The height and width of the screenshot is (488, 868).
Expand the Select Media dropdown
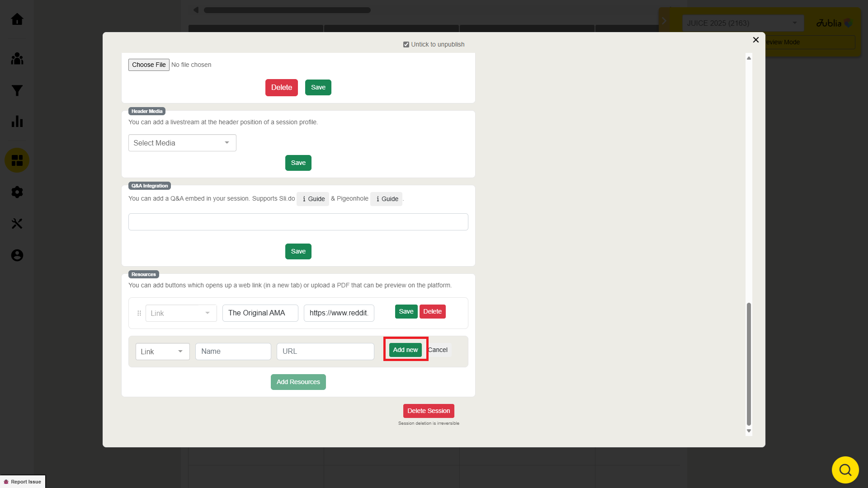coord(182,143)
